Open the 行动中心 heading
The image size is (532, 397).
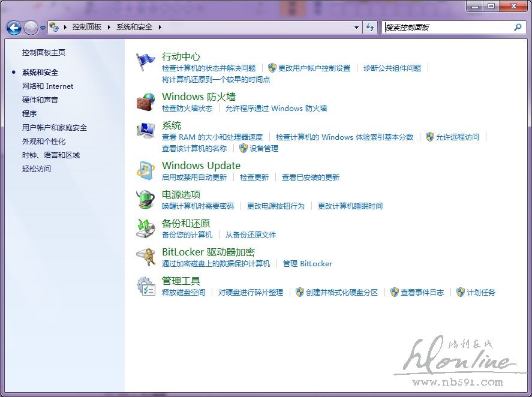coord(181,56)
